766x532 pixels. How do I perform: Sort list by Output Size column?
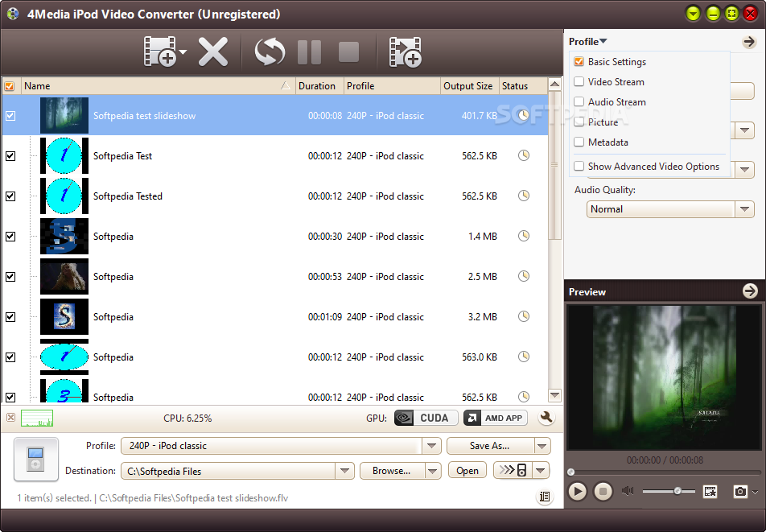(x=469, y=86)
